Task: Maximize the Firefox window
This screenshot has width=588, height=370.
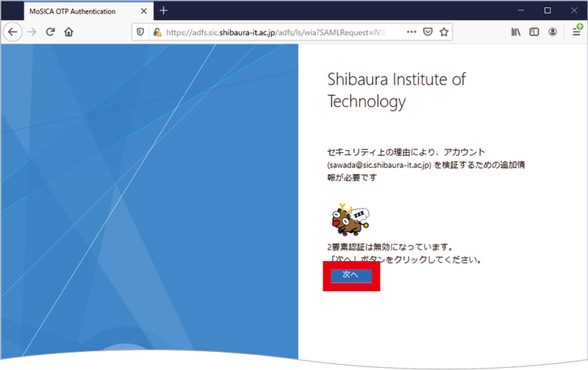Action: [x=548, y=10]
